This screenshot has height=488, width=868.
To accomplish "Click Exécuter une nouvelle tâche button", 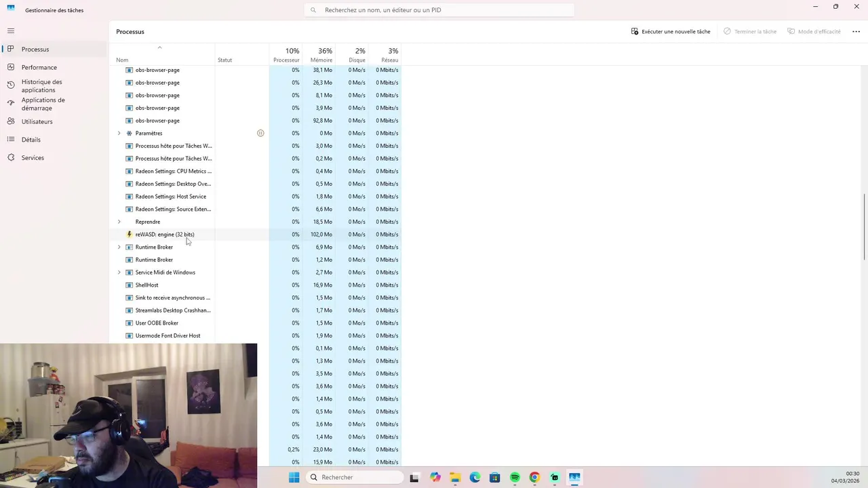I will click(x=671, y=31).
